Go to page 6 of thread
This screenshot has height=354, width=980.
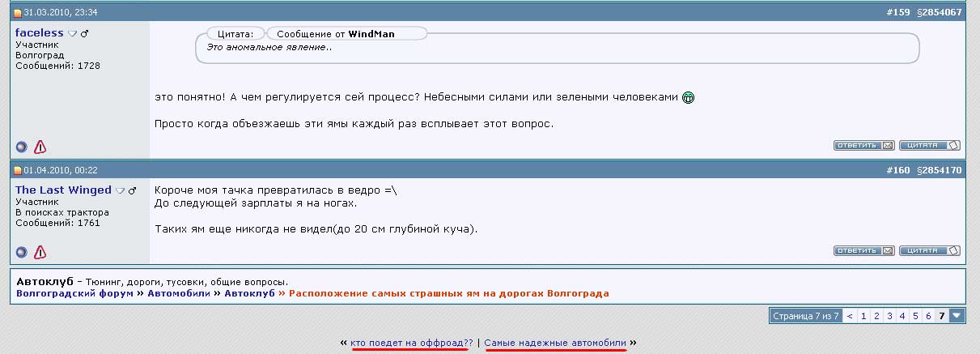928,316
